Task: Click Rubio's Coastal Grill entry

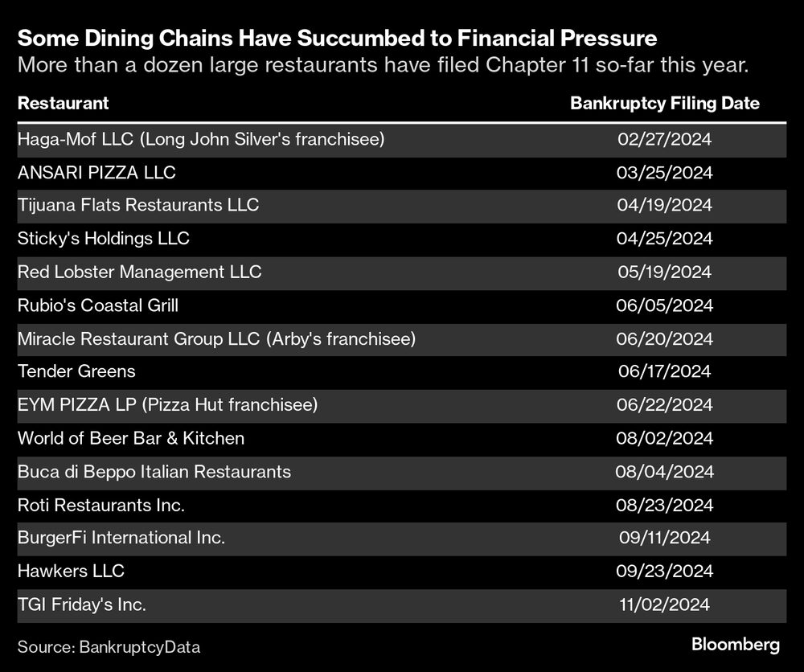Action: coord(97,305)
